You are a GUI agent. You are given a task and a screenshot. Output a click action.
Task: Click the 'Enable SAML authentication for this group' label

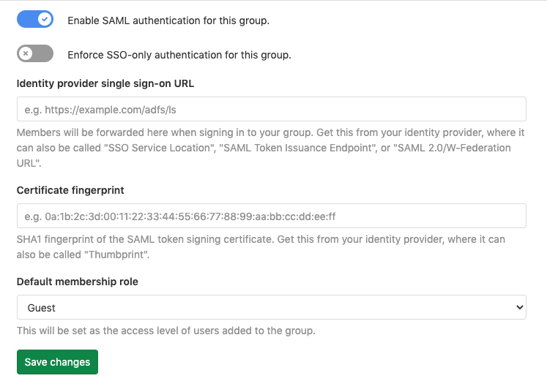tap(168, 20)
